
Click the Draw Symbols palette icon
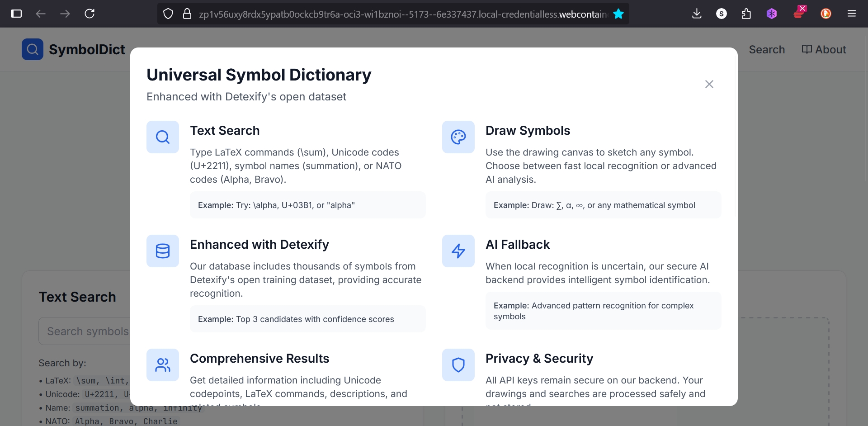pyautogui.click(x=458, y=137)
